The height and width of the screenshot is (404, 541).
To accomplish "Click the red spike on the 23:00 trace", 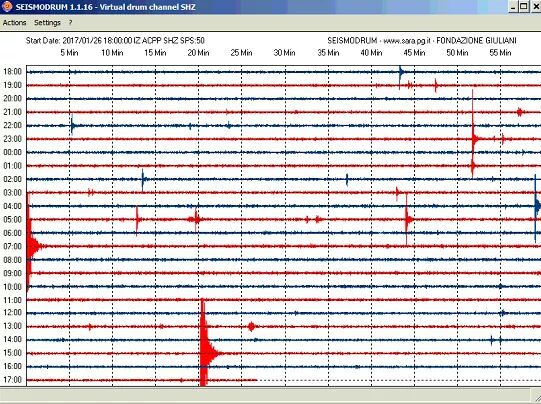I will [x=474, y=139].
